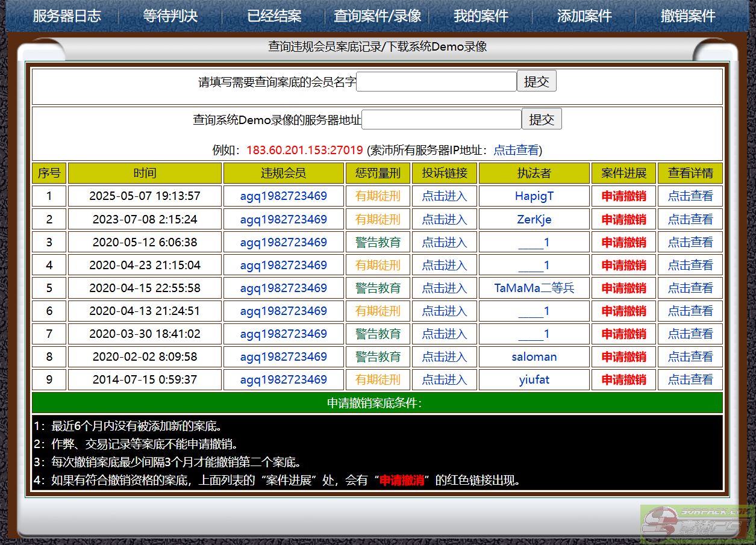Open 我的案件 page
This screenshot has width=756, height=545.
(x=481, y=16)
